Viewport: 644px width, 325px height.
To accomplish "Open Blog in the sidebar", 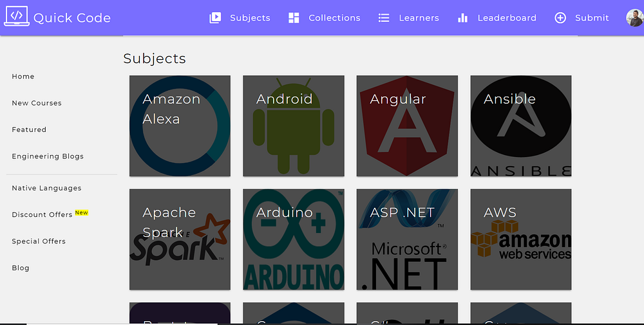I will tap(21, 268).
